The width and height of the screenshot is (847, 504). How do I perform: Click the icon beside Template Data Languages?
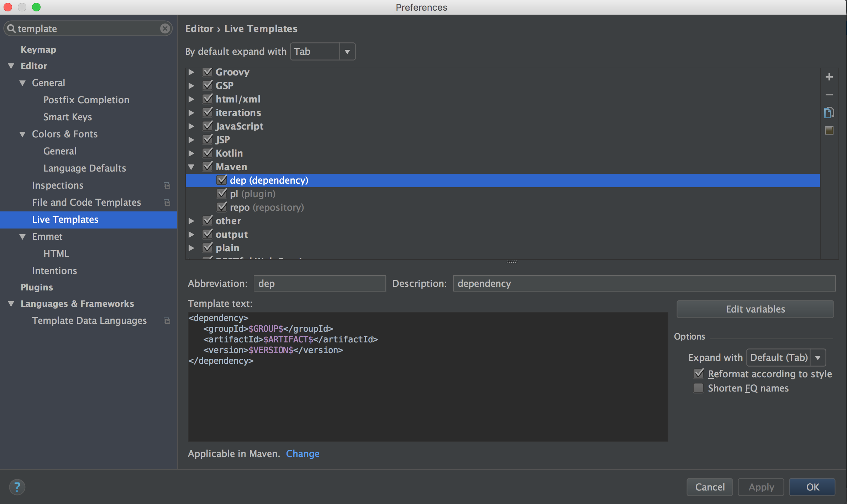[167, 321]
